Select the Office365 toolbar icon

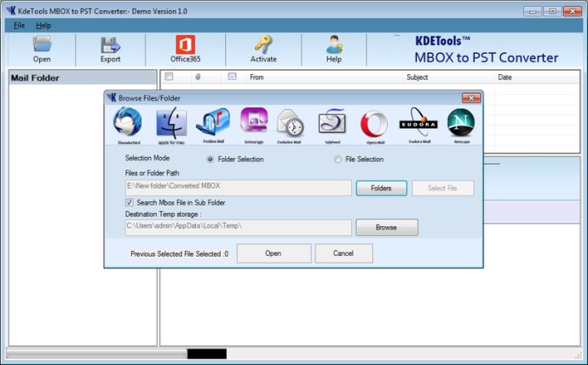point(185,44)
